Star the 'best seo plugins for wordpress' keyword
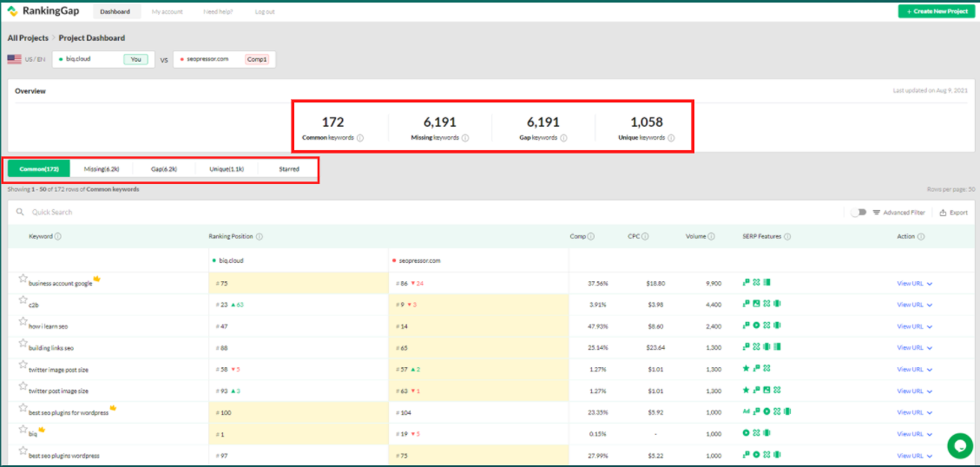This screenshot has width=980, height=467. point(23,408)
